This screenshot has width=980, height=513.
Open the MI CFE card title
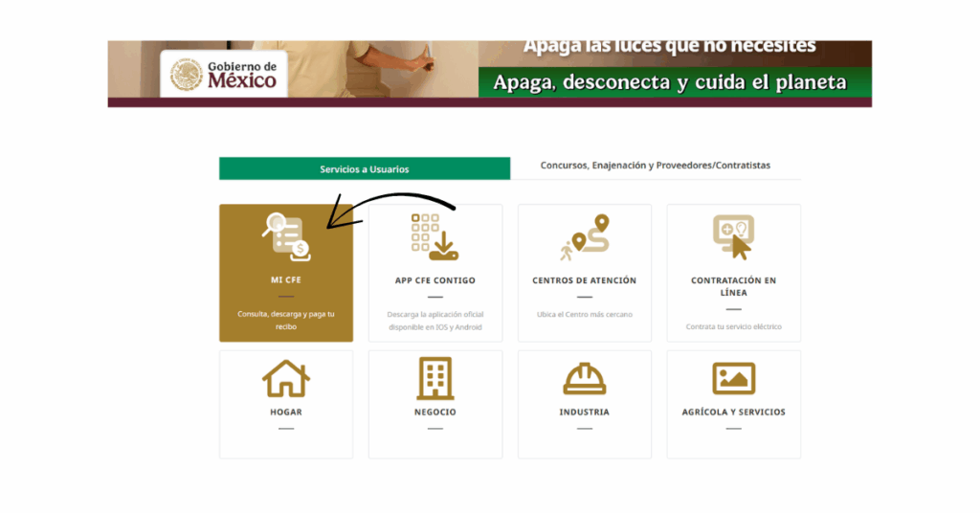(286, 279)
